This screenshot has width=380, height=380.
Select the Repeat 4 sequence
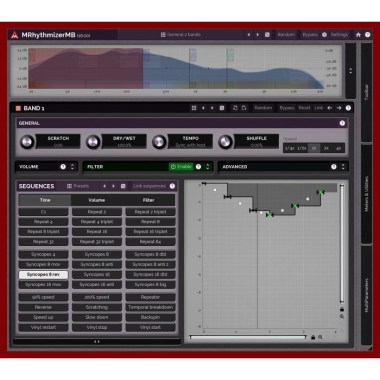click(43, 222)
